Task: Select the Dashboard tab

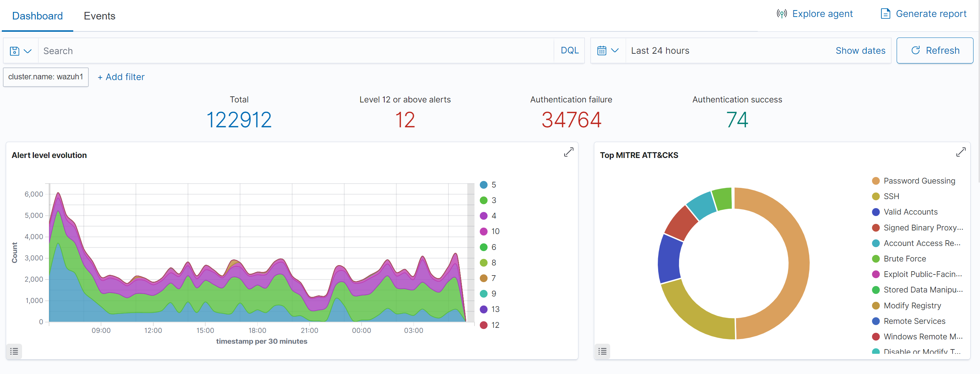Action: pos(37,16)
